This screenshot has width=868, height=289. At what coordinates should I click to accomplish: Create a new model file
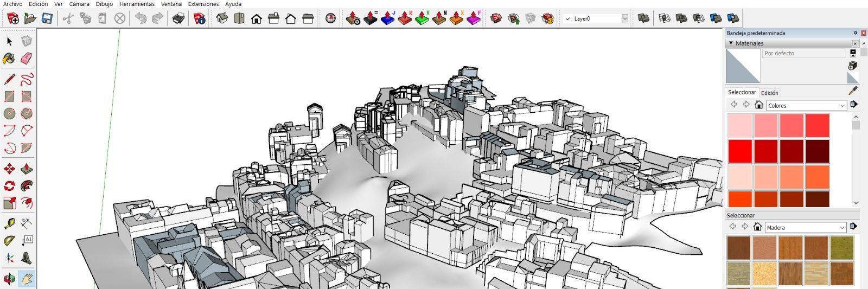coord(13,18)
